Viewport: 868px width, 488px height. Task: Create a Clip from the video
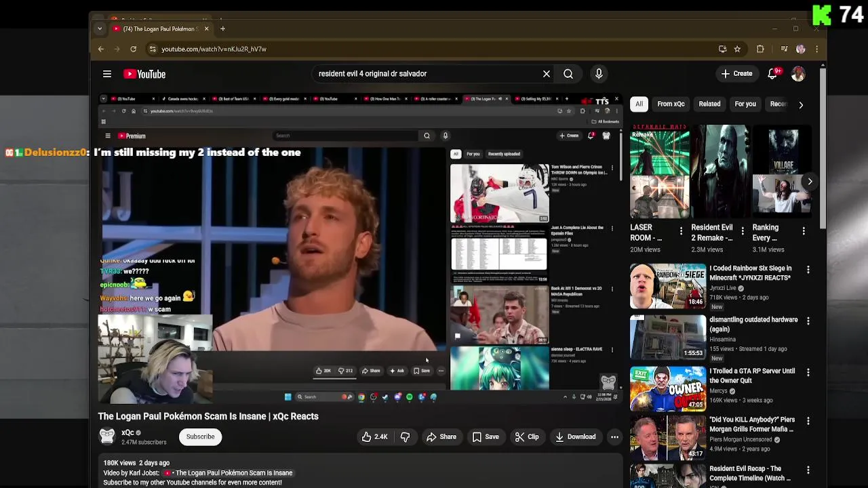coord(527,437)
